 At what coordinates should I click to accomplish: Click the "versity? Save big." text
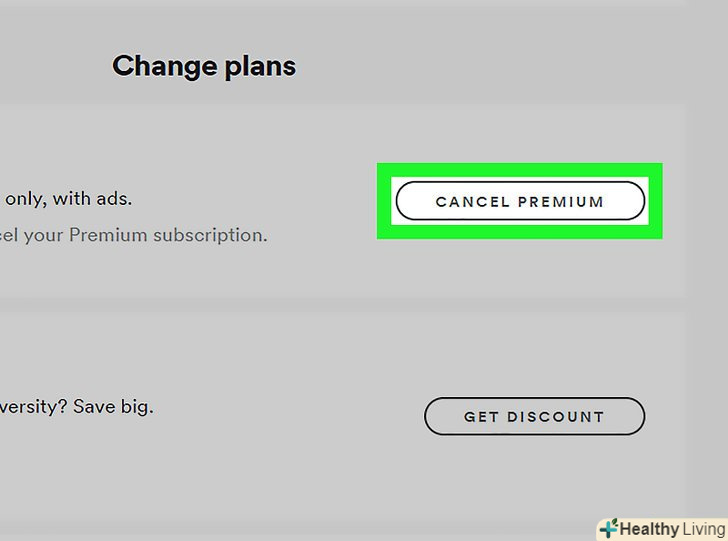pos(77,407)
